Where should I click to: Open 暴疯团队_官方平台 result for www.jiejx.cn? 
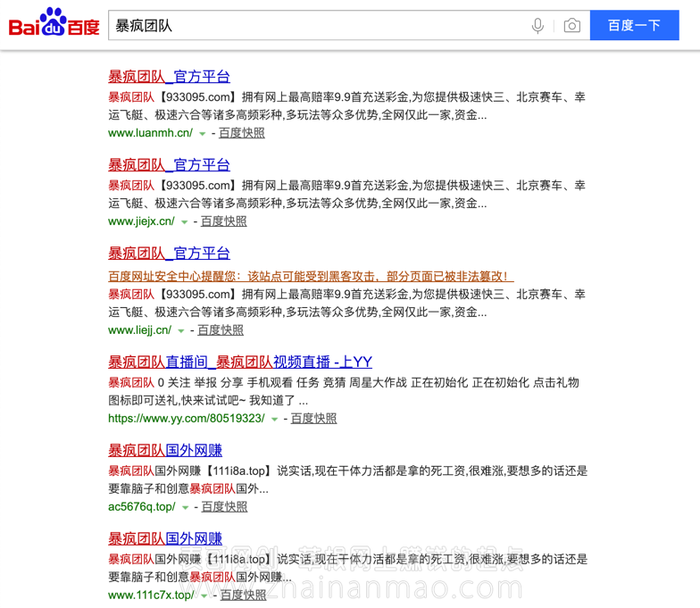click(x=170, y=165)
